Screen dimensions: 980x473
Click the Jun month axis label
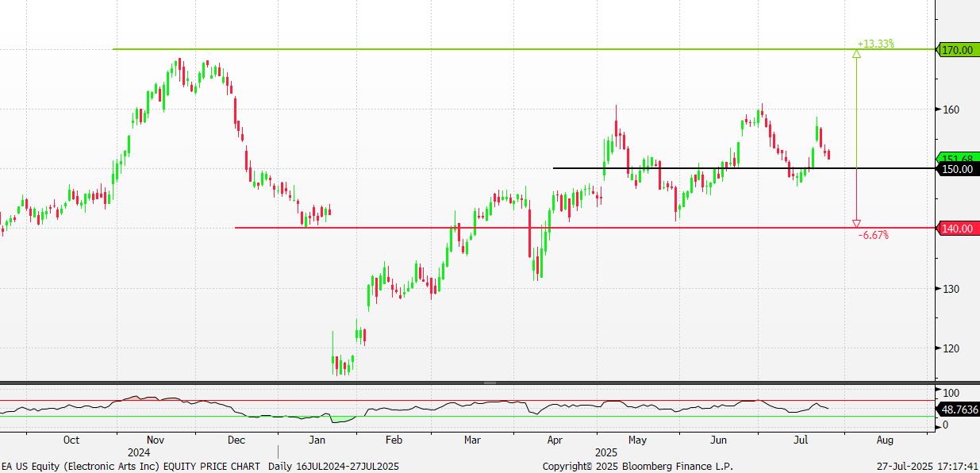[x=719, y=440]
